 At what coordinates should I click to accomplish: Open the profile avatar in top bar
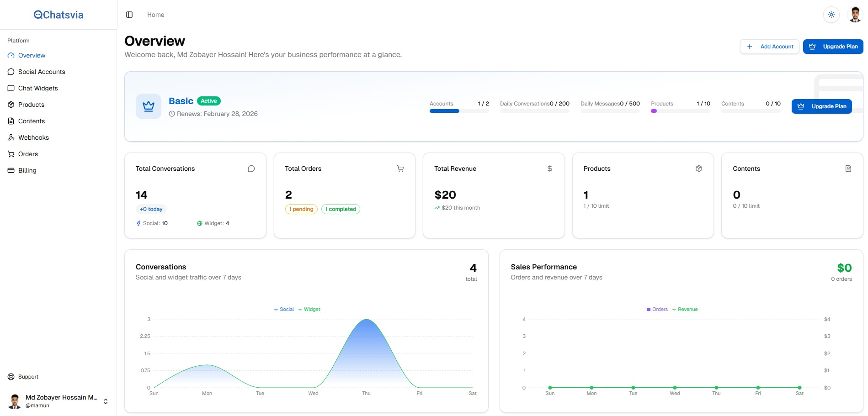(x=854, y=15)
